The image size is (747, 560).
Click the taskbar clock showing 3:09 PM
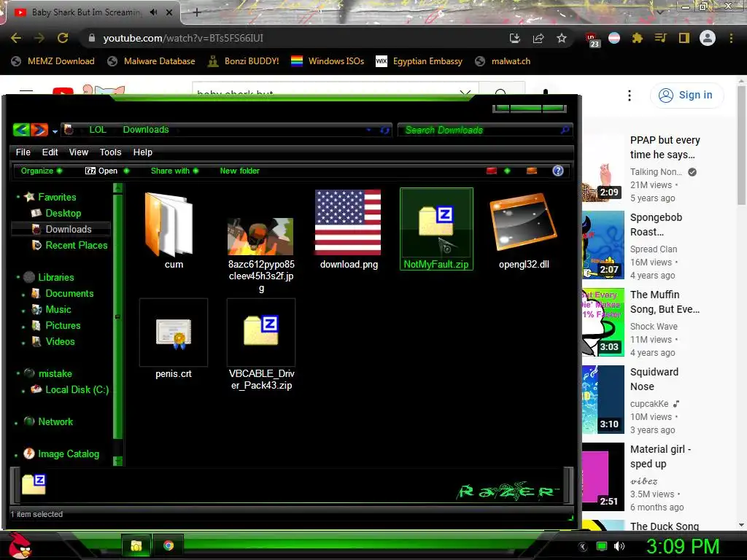point(683,546)
